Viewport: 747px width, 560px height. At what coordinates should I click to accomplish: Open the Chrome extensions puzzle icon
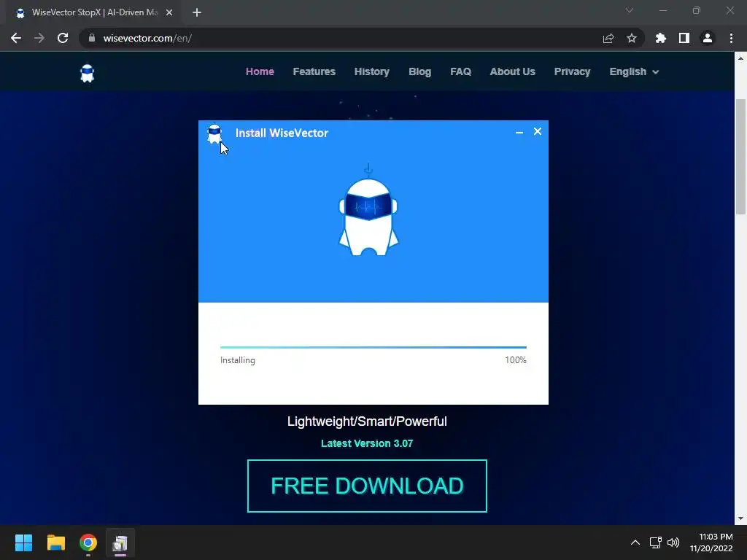click(x=661, y=38)
